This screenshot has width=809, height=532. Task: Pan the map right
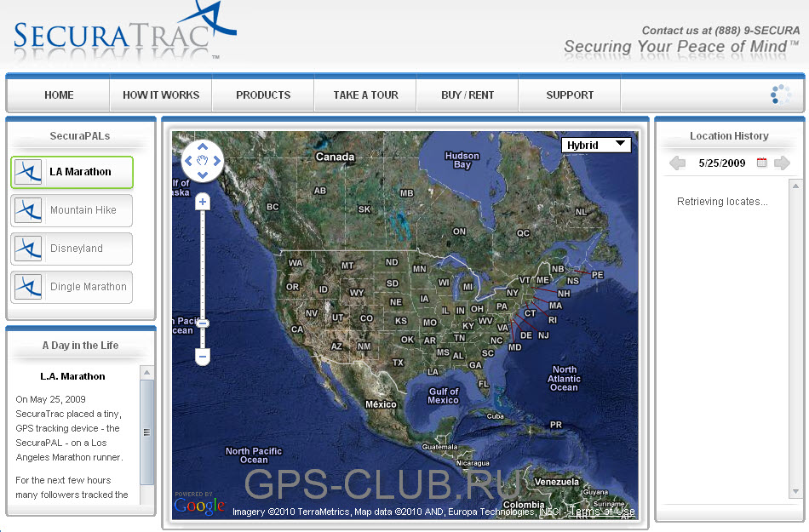(217, 161)
